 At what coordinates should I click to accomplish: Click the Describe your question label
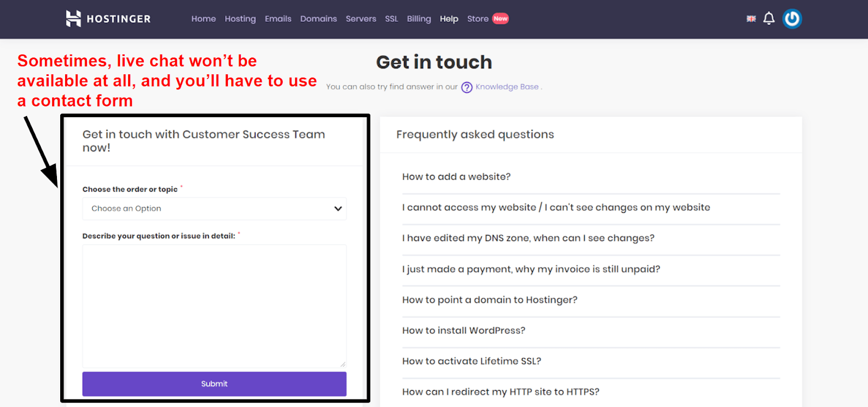pos(159,236)
